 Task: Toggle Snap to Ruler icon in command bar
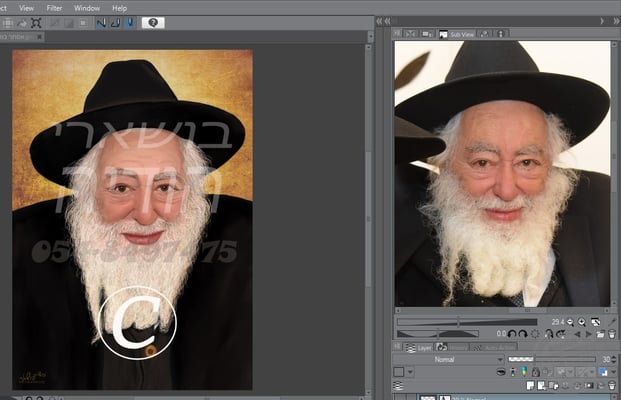pos(101,23)
